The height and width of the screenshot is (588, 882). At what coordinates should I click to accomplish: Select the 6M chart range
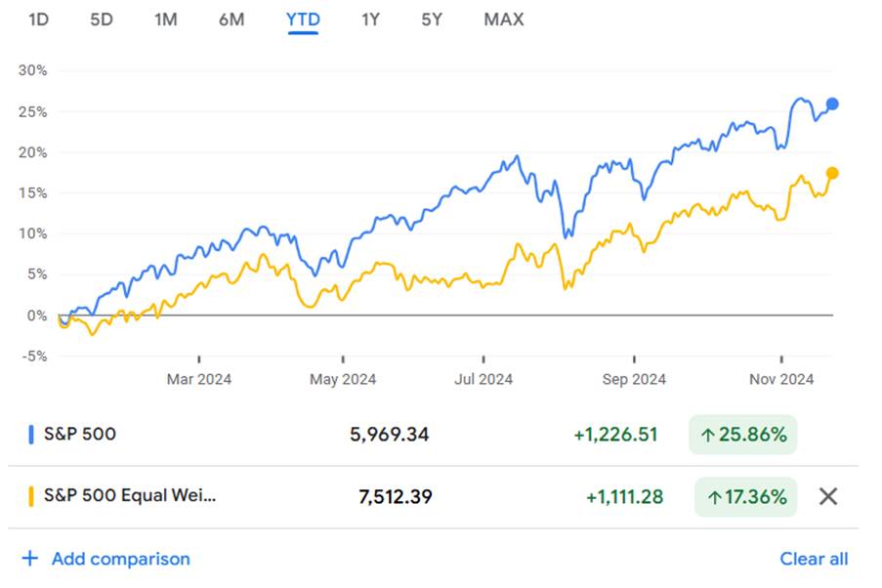click(x=231, y=20)
